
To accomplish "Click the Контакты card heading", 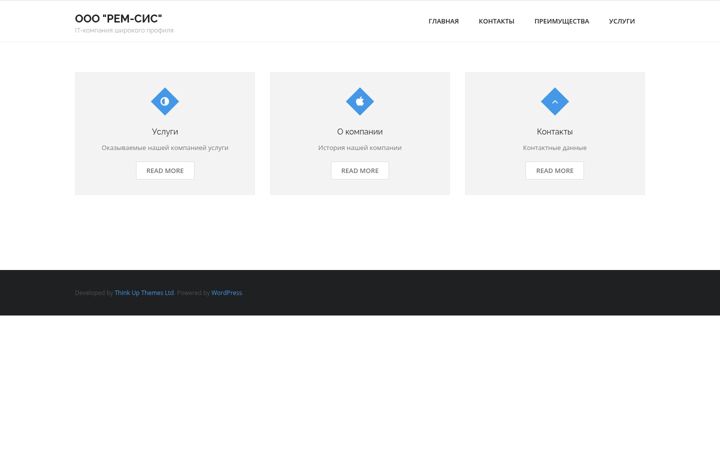I will pos(555,132).
